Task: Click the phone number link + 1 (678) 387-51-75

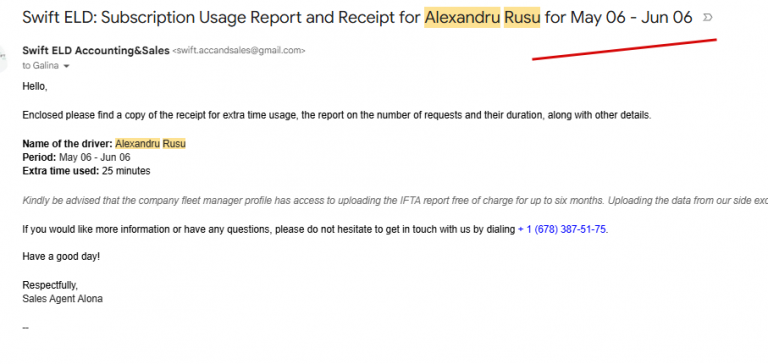Action: point(562,229)
